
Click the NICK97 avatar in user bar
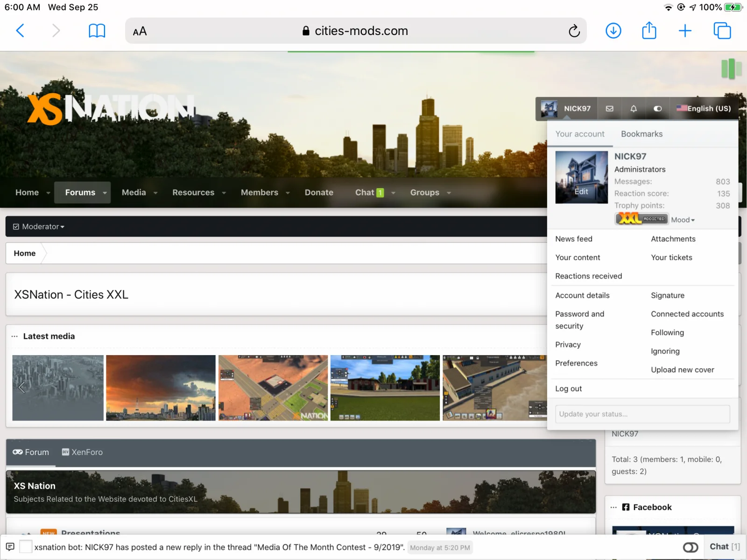point(549,108)
